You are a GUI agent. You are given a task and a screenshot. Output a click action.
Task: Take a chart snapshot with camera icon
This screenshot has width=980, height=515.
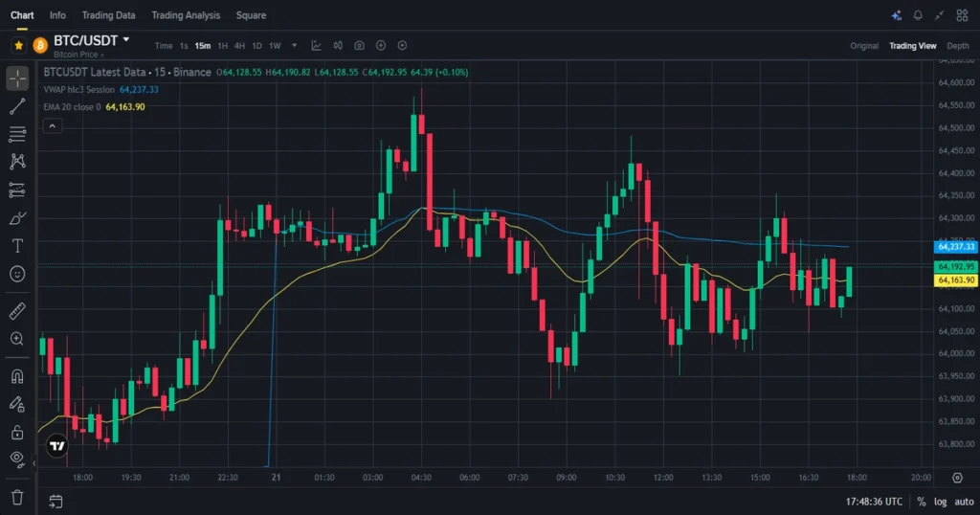click(360, 46)
